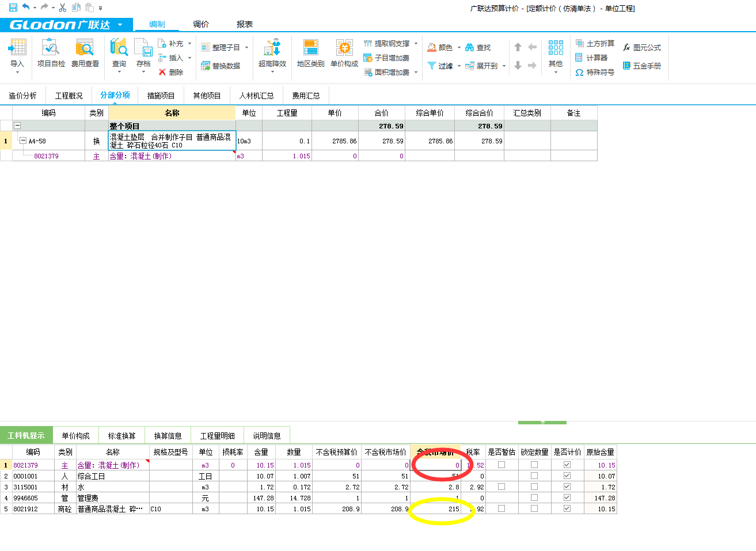Click the move down arrow icon
The width and height of the screenshot is (756, 551).
pos(518,66)
